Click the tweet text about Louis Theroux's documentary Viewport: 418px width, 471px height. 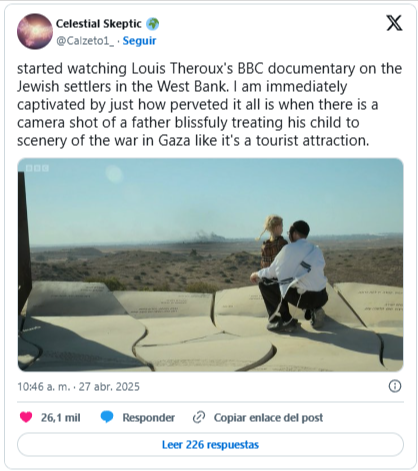209,104
